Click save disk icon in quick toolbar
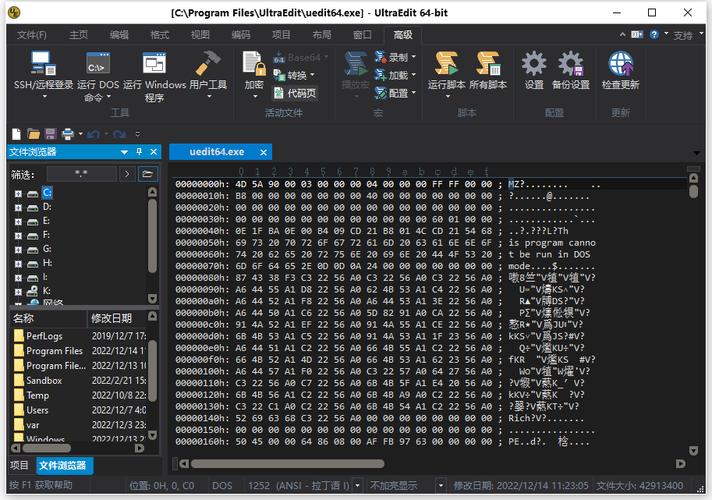Screen dimensions: 712x500 point(50,134)
